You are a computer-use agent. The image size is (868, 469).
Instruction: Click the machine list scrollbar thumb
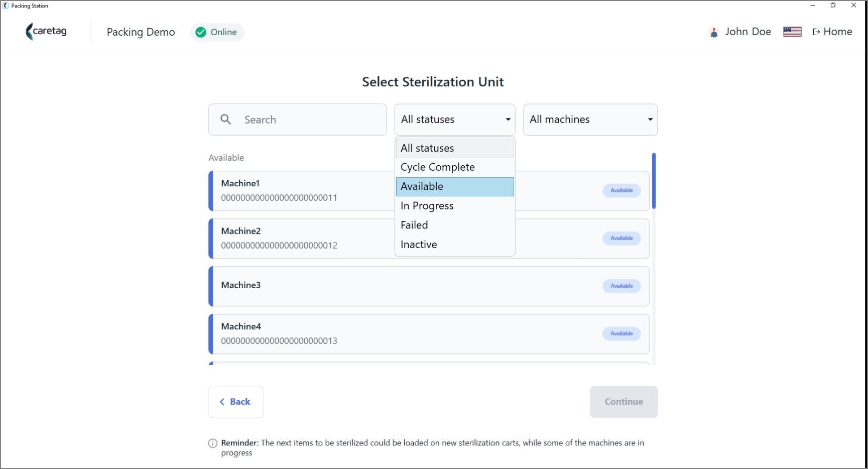pos(654,181)
